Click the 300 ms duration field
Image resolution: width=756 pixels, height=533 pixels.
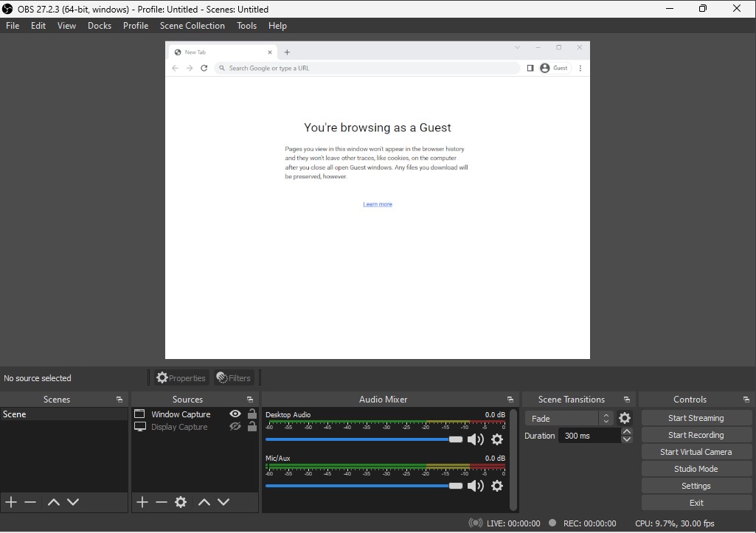[589, 436]
